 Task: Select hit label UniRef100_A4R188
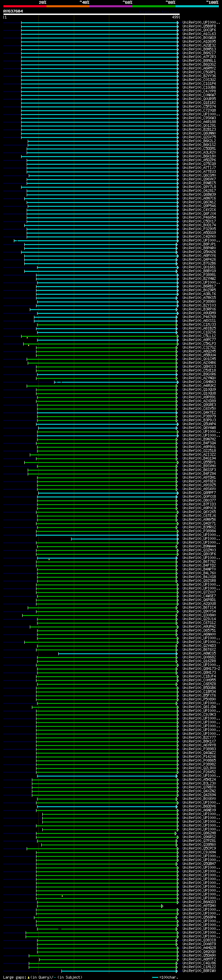[x=199, y=122]
